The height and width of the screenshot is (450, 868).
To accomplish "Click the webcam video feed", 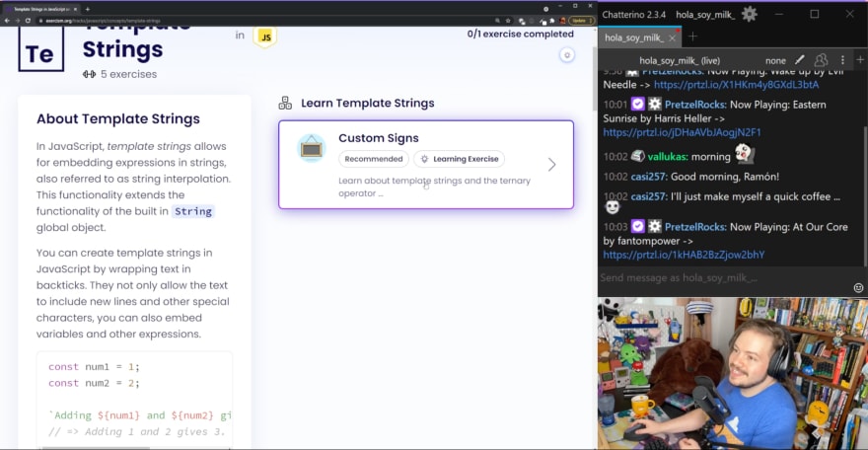I will [732, 373].
